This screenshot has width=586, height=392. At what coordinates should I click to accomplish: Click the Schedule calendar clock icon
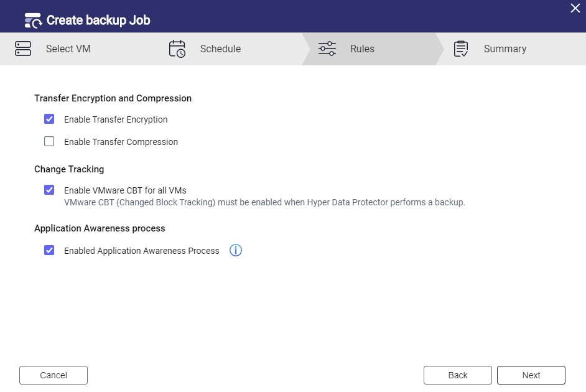pos(177,49)
